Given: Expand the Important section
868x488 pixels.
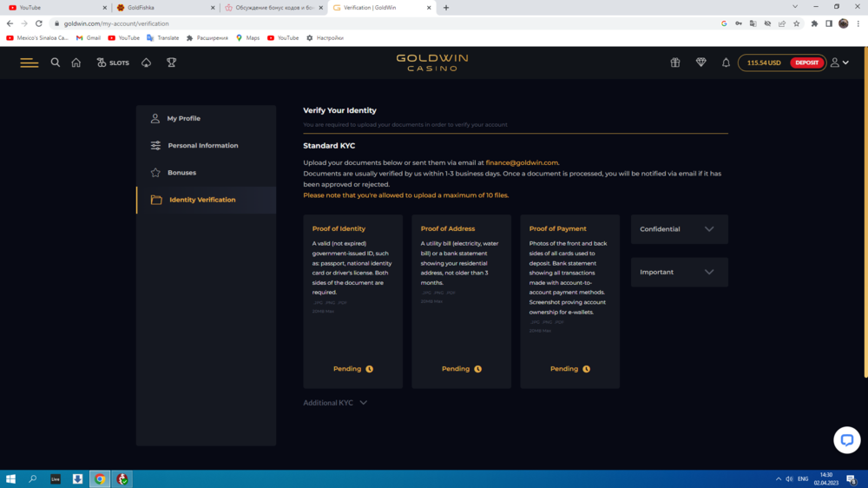Looking at the screenshot, I should [x=679, y=272].
